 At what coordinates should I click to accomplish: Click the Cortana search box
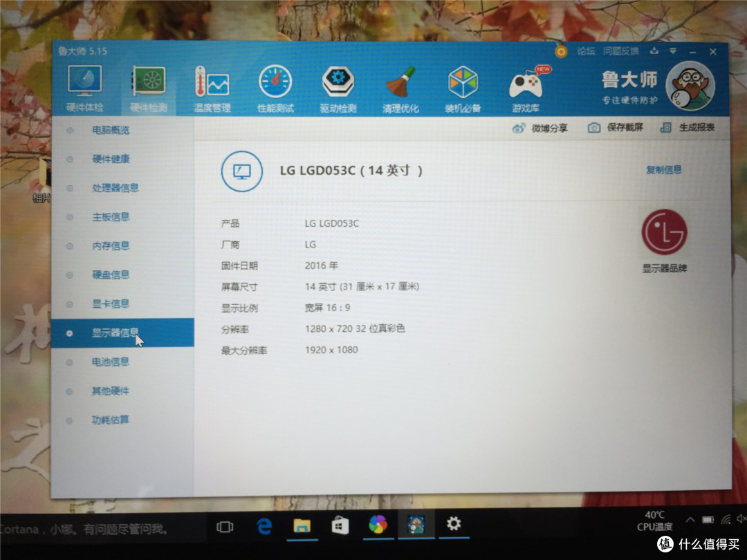[103, 529]
